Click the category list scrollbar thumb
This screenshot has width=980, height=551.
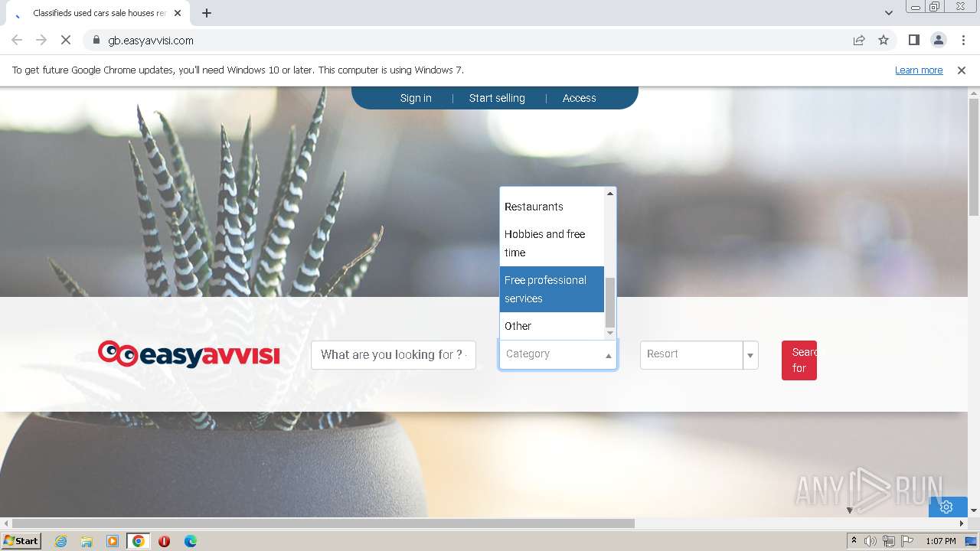coord(610,302)
